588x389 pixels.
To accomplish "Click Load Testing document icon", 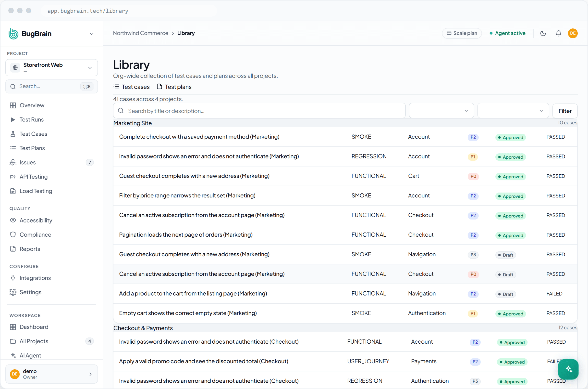I will 13,191.
